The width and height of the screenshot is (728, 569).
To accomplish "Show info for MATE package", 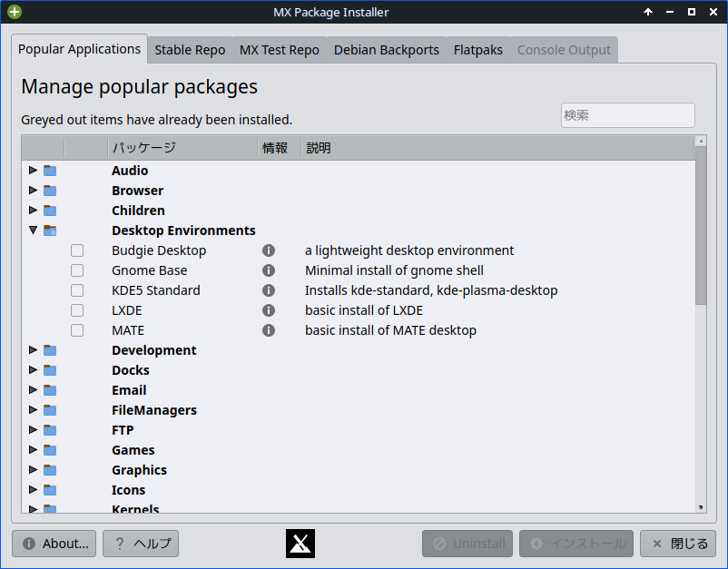I will tap(269, 330).
